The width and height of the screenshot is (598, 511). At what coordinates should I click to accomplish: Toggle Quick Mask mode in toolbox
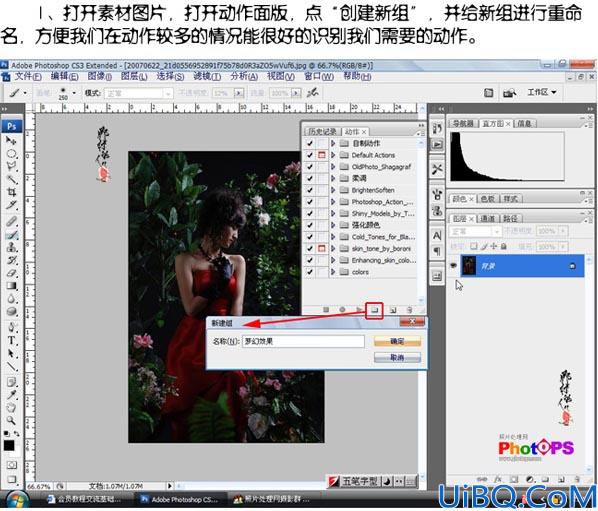tap(11, 465)
